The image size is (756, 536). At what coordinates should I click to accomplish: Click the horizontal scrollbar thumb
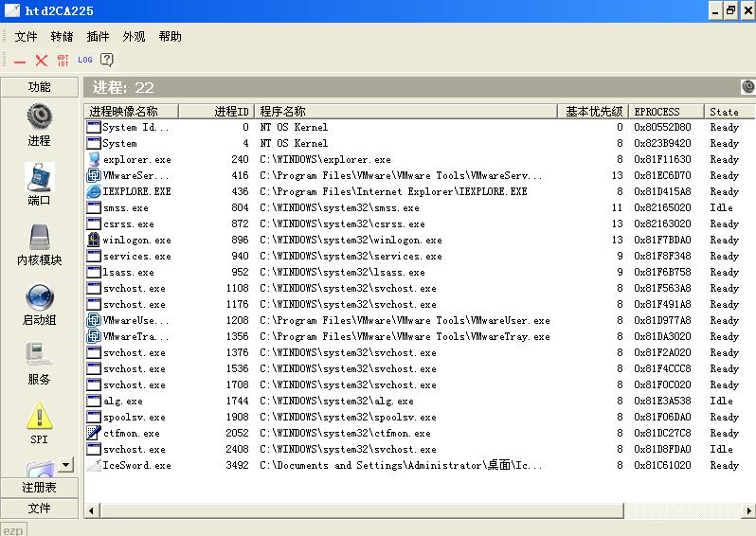pyautogui.click(x=362, y=510)
